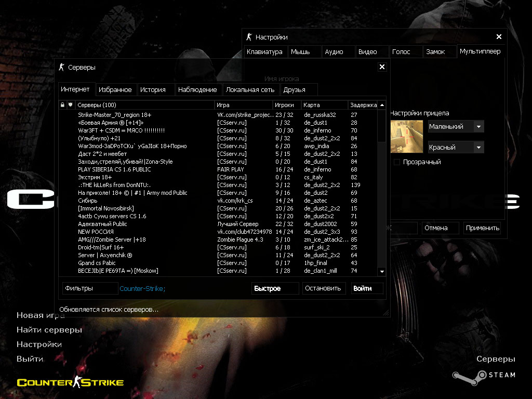Click the Counter-Strike icon in Настройки title
Viewport: 532px width, 399px height.
pos(249,37)
